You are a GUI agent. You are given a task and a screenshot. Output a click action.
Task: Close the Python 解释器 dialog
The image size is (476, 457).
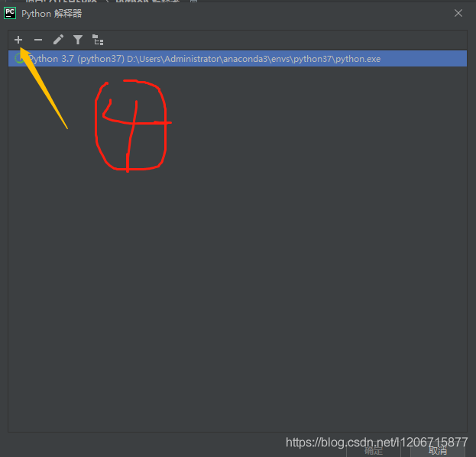point(458,13)
